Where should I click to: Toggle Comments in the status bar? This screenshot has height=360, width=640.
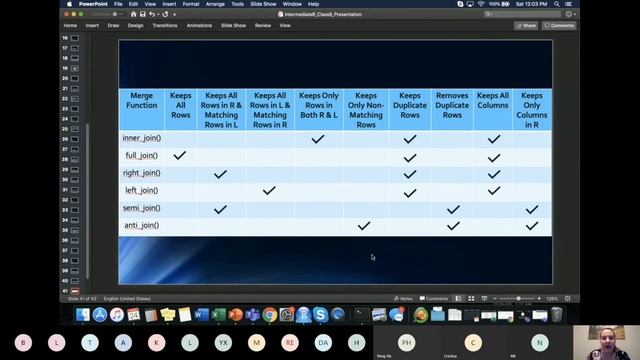pyautogui.click(x=433, y=299)
